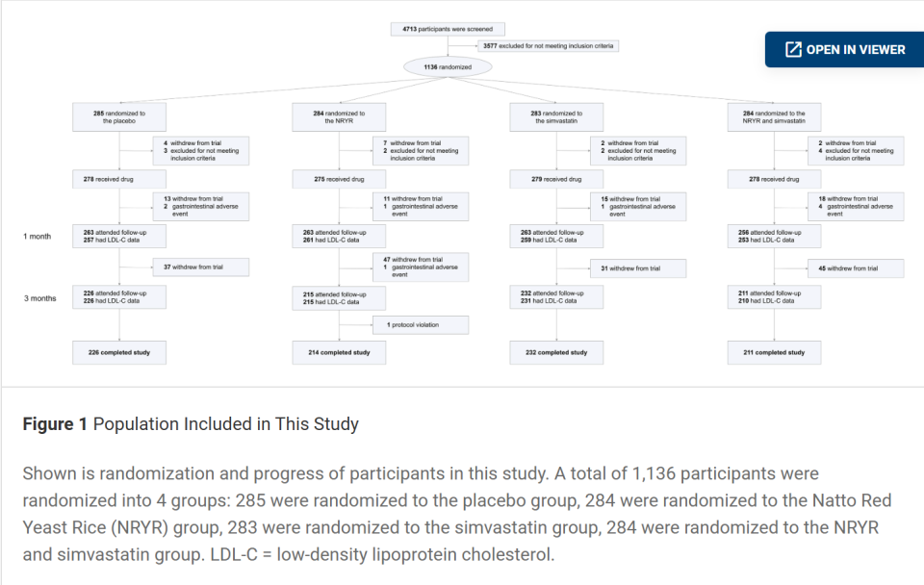Image resolution: width=924 pixels, height=585 pixels.
Task: Click the '214 completed study' box
Action: 339,352
